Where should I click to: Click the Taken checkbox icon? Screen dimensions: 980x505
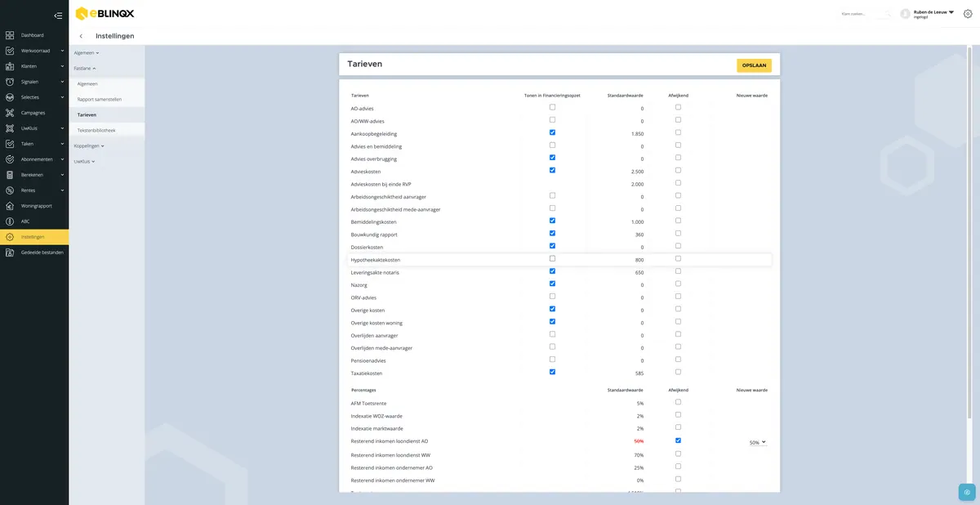click(9, 144)
